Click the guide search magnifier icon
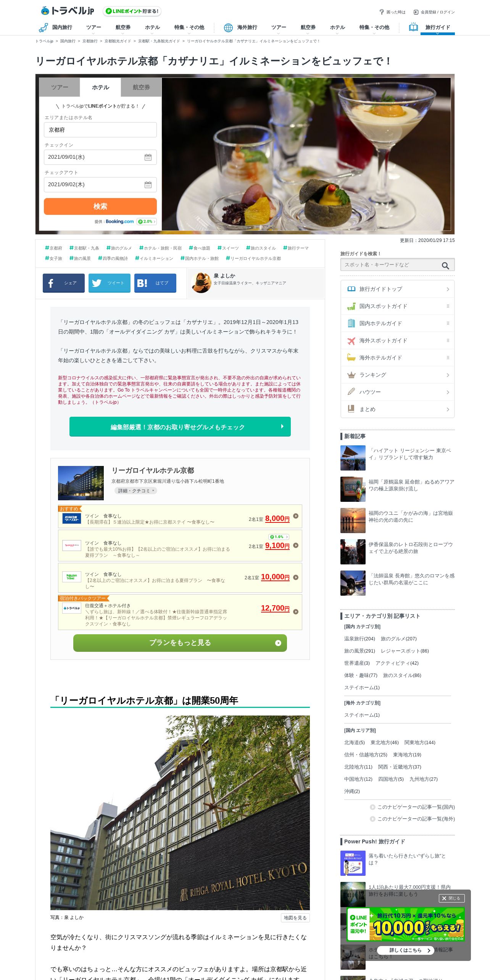 tap(445, 265)
